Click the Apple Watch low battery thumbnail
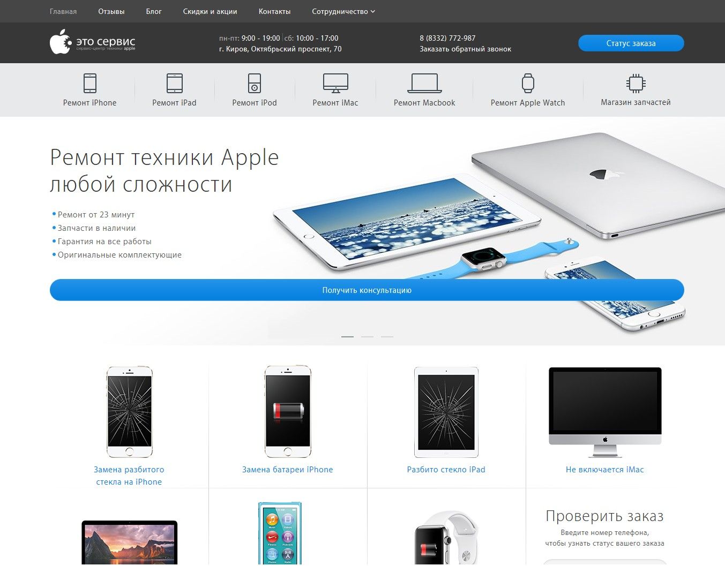 pyautogui.click(x=446, y=537)
